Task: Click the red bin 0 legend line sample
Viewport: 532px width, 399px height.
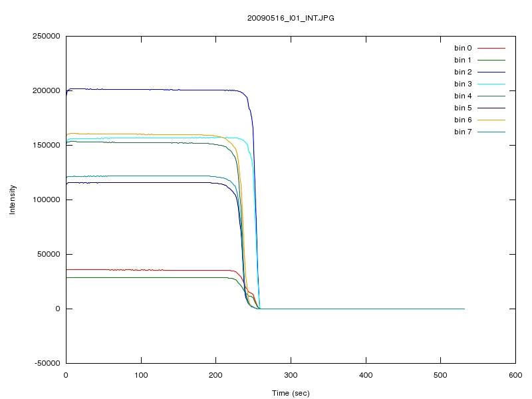Action: [x=491, y=48]
